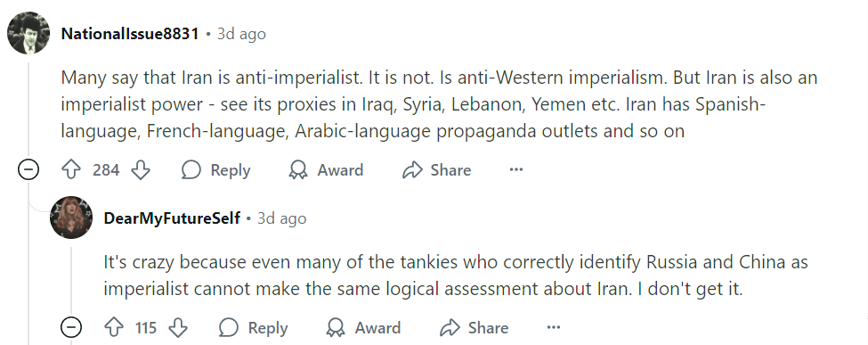Click NationalIssue8831's avatar image
This screenshot has height=345, width=868.
pyautogui.click(x=28, y=33)
